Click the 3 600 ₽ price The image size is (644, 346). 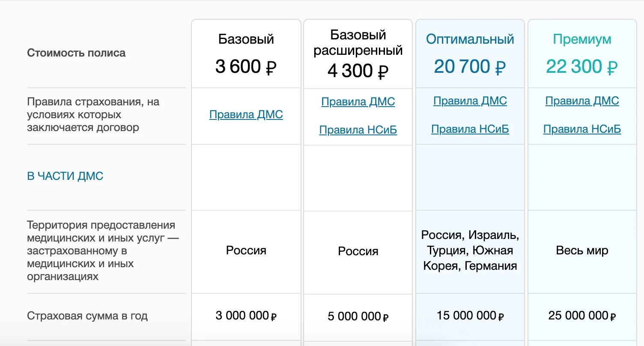[246, 67]
